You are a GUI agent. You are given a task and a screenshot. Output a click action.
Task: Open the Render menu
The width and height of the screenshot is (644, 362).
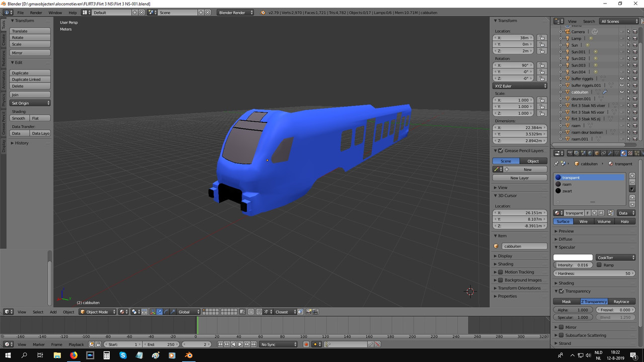tap(36, 13)
